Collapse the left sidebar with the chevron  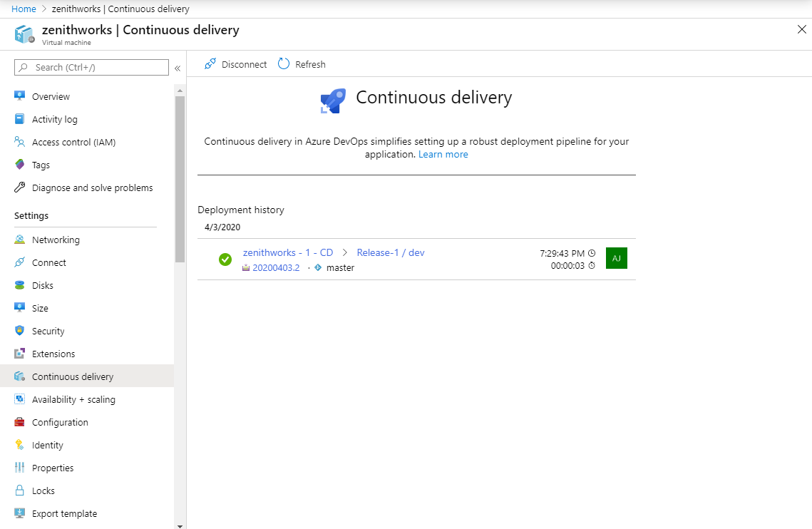(x=177, y=68)
